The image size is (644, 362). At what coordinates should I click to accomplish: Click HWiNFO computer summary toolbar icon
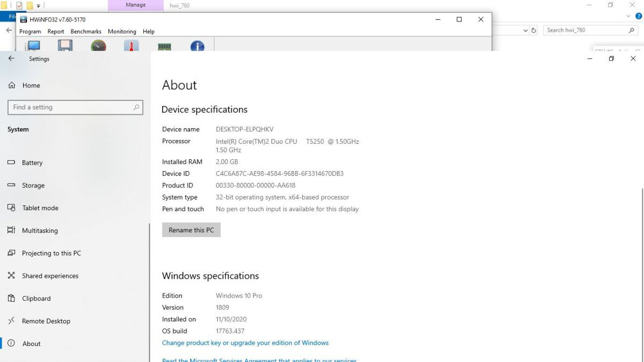point(33,46)
